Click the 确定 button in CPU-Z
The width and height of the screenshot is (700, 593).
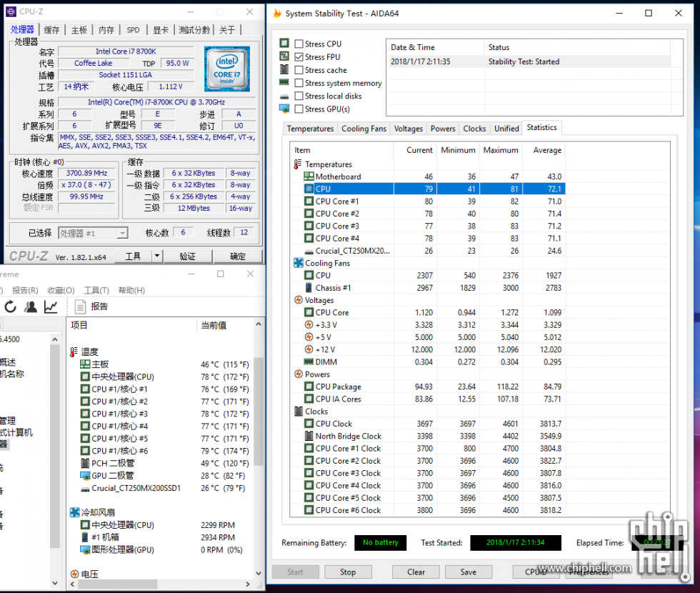pyautogui.click(x=237, y=256)
